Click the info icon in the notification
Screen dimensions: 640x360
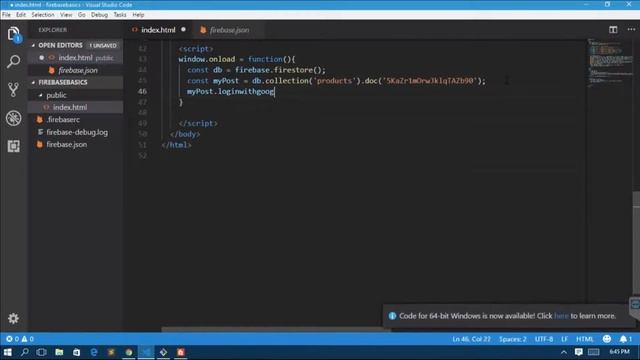click(392, 316)
